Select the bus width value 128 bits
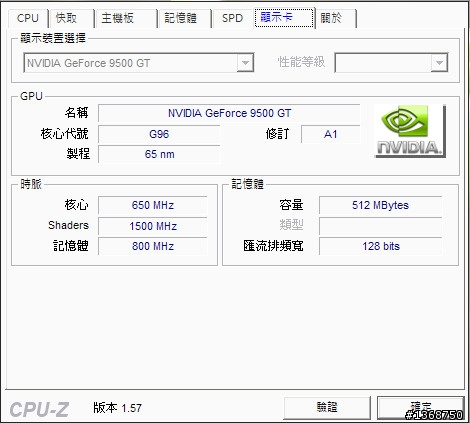The height and width of the screenshot is (423, 470). 380,246
